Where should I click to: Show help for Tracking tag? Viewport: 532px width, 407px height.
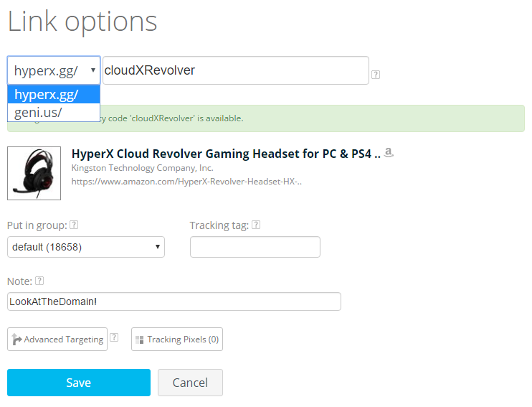pos(256,225)
